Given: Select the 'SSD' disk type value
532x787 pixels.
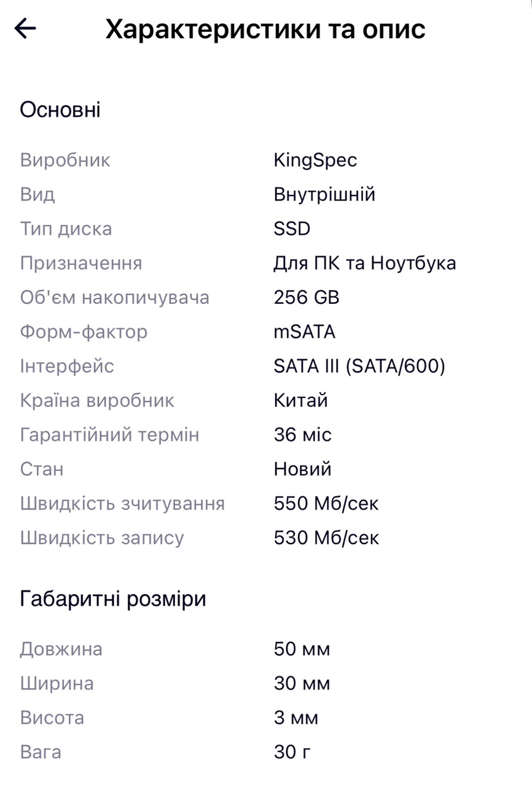Looking at the screenshot, I should point(292,229).
